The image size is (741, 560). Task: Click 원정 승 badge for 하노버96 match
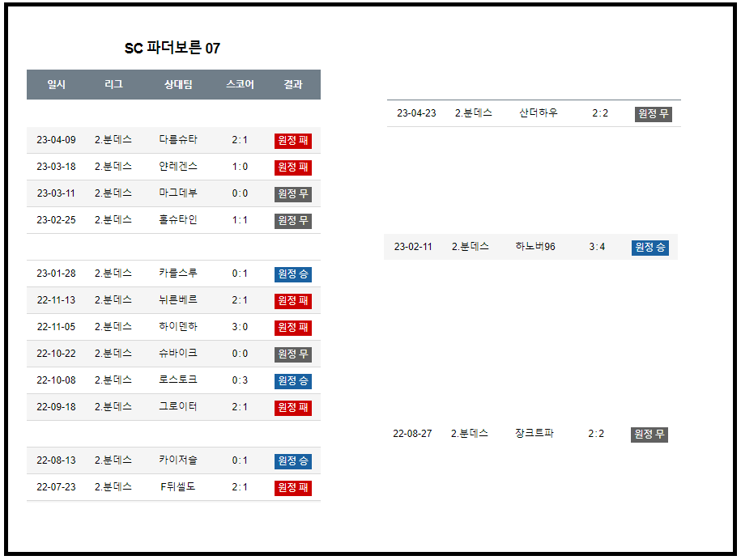[649, 248]
